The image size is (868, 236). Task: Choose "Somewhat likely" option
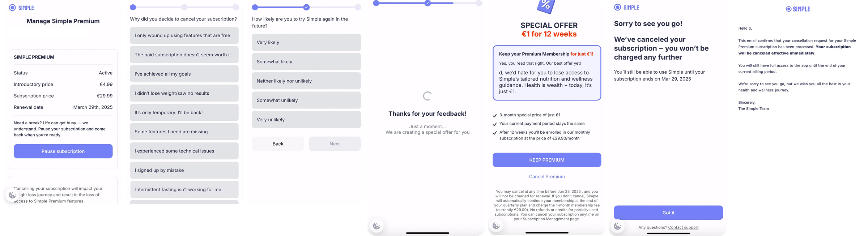(x=306, y=62)
